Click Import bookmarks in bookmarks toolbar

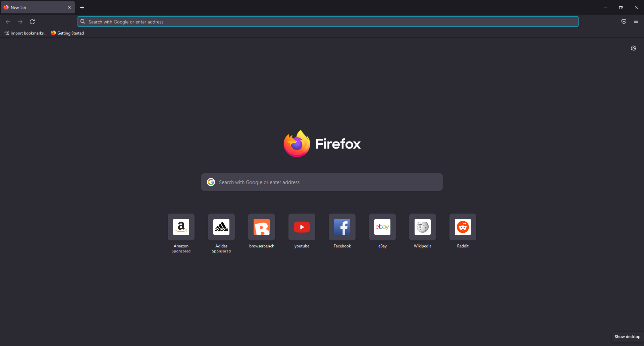(x=25, y=33)
